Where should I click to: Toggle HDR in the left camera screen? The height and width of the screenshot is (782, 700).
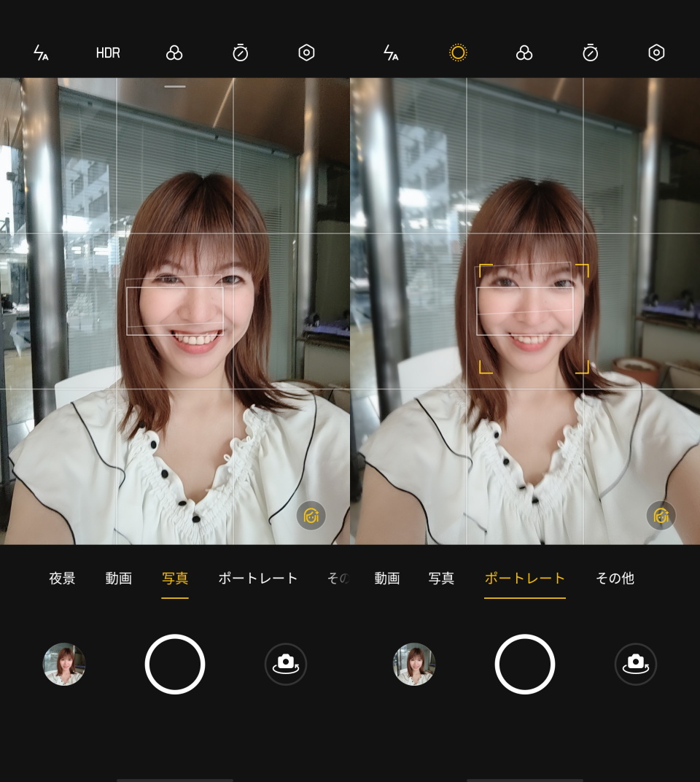(108, 53)
